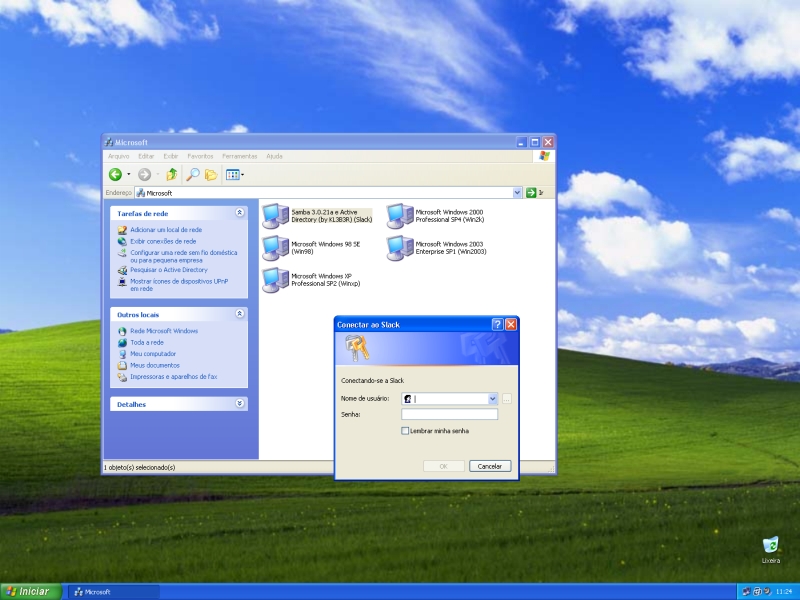Screen dimensions: 800x600
Task: Click Mostrar ícones de dispositivos UPnP
Action: [179, 285]
